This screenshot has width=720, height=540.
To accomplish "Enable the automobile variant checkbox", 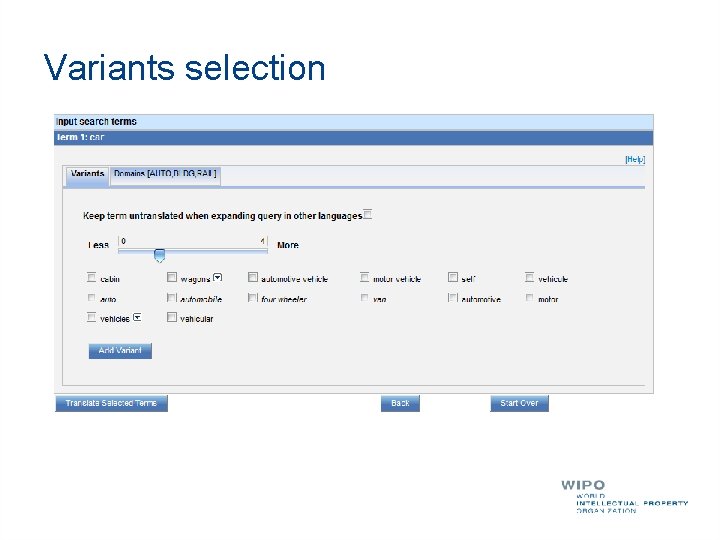I will click(x=172, y=298).
